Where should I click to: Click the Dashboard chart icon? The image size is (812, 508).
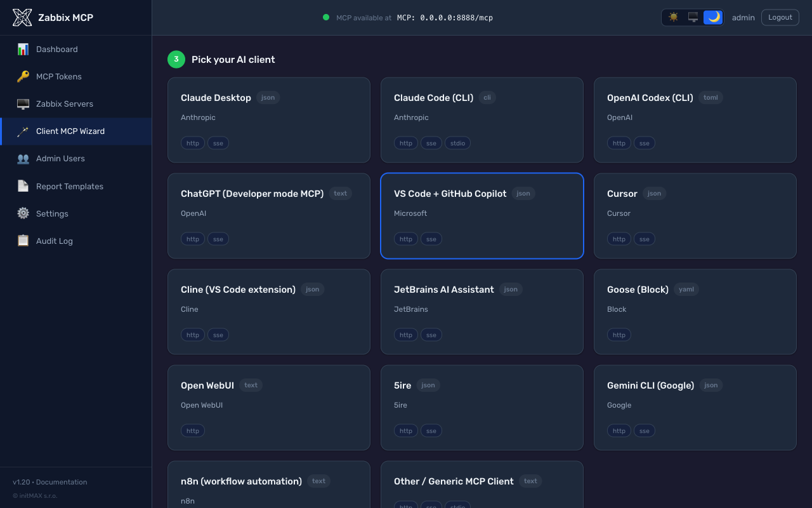click(x=23, y=49)
